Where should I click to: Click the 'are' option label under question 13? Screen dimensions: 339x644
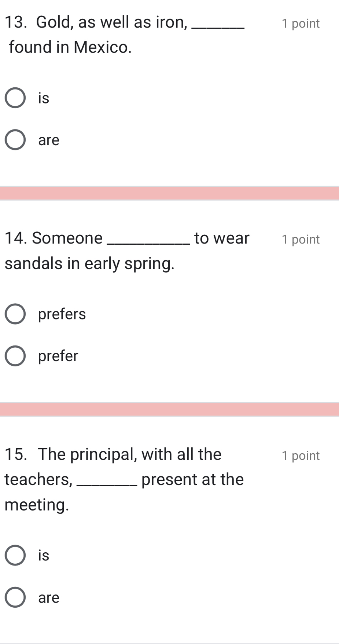[x=49, y=140]
